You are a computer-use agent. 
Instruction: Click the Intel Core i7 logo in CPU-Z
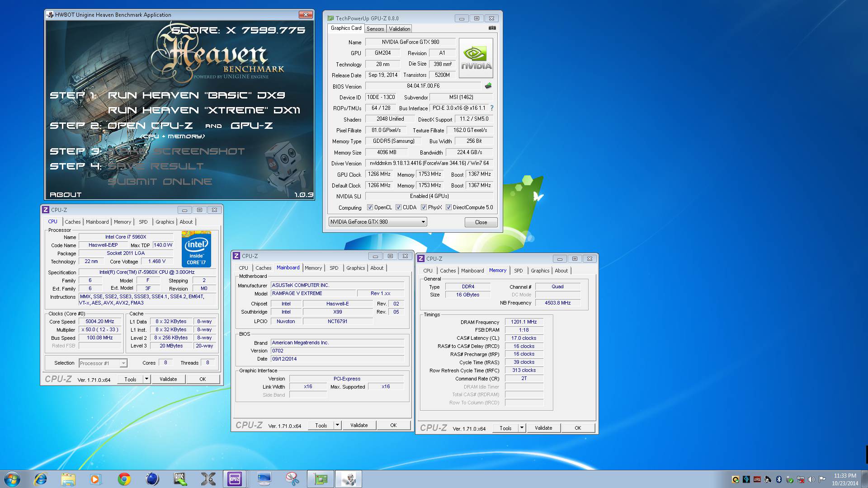click(x=196, y=249)
